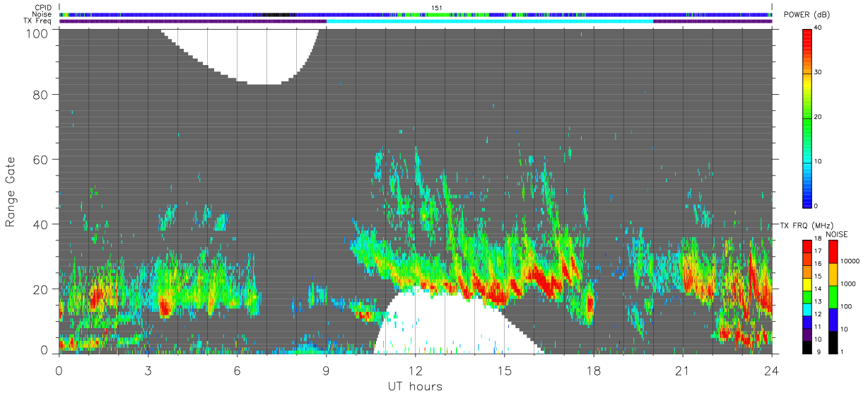Click the yellow 1000 swatch in NOISE legend

(833, 274)
